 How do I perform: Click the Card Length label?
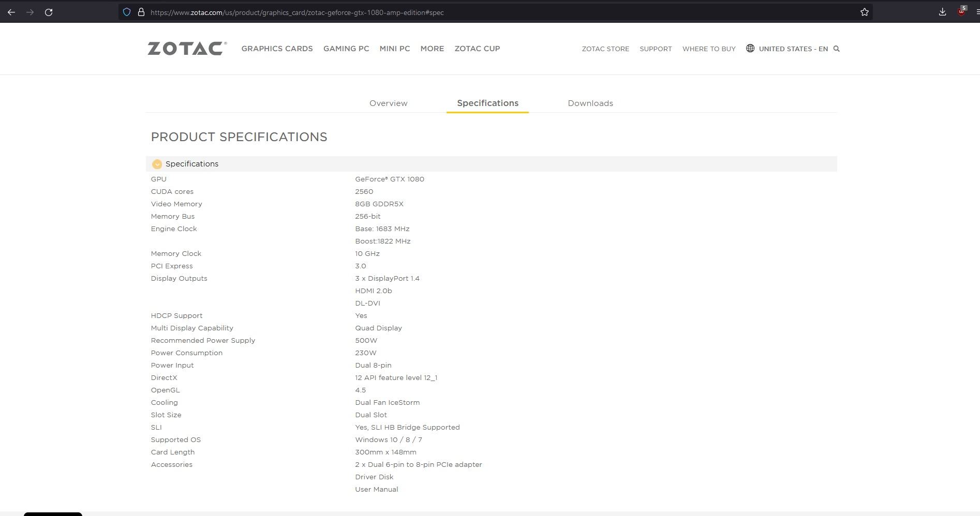tap(173, 452)
